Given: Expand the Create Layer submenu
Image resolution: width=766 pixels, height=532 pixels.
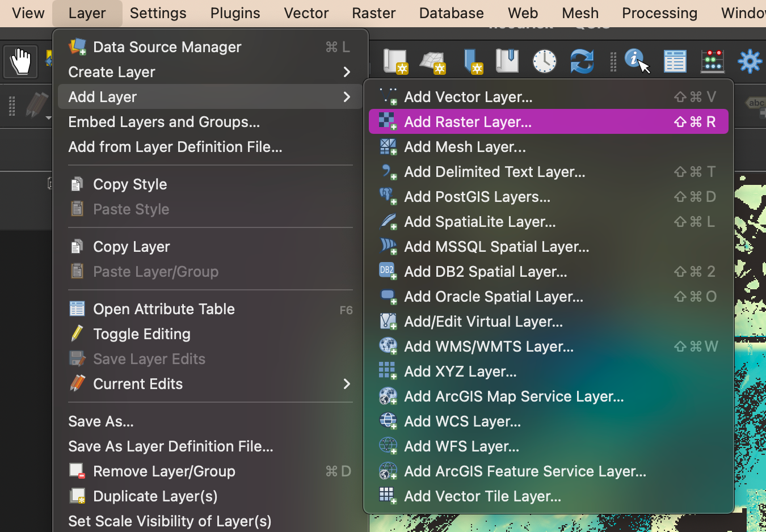Looking at the screenshot, I should pyautogui.click(x=210, y=72).
